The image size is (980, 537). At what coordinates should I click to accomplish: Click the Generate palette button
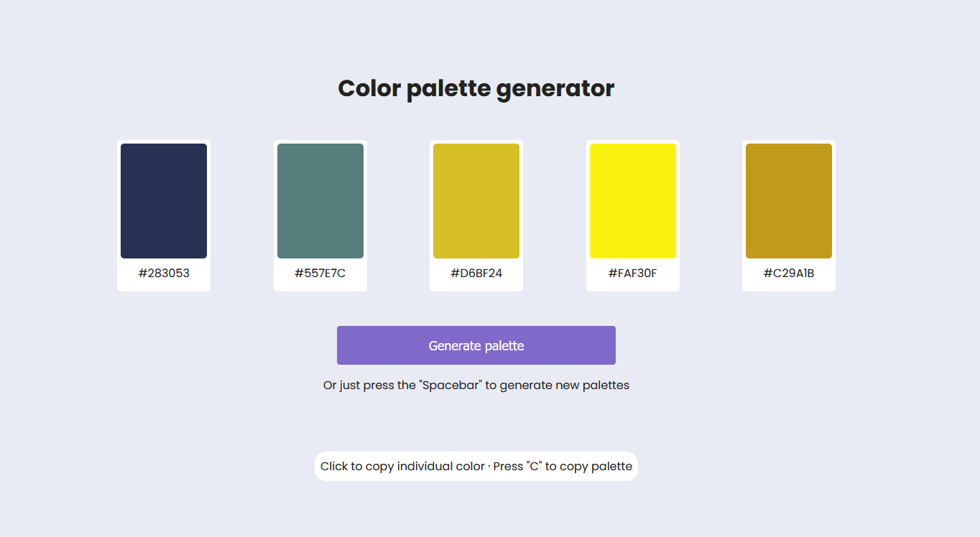(x=476, y=345)
